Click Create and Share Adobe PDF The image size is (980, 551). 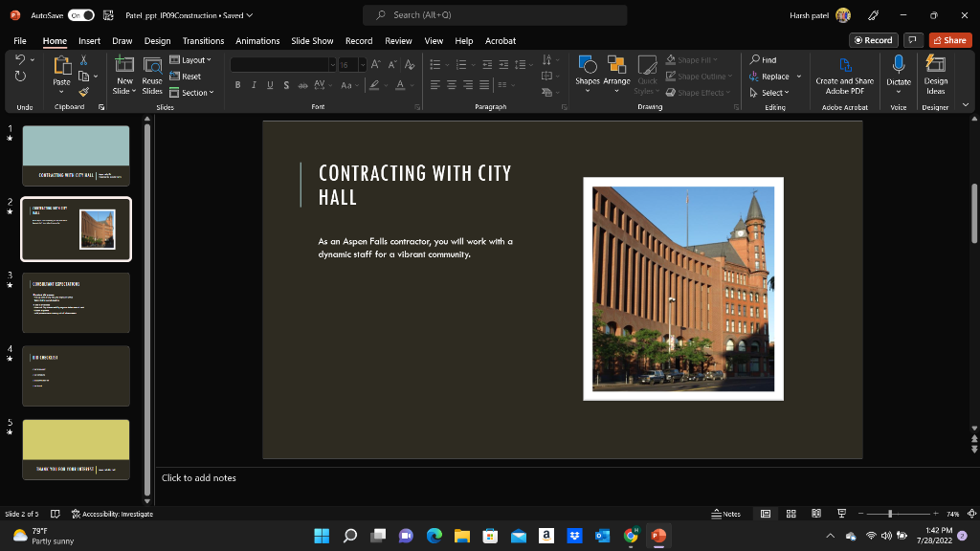click(844, 77)
